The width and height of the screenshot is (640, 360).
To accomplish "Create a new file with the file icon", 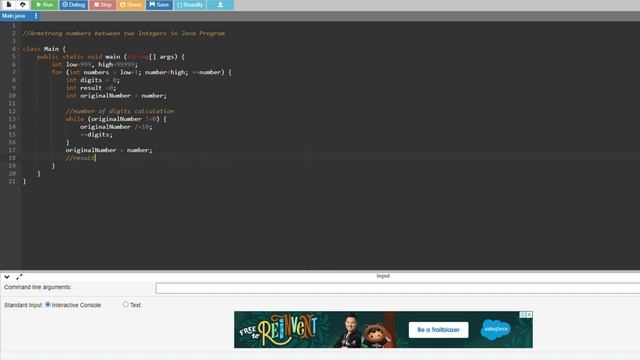I will point(9,4).
